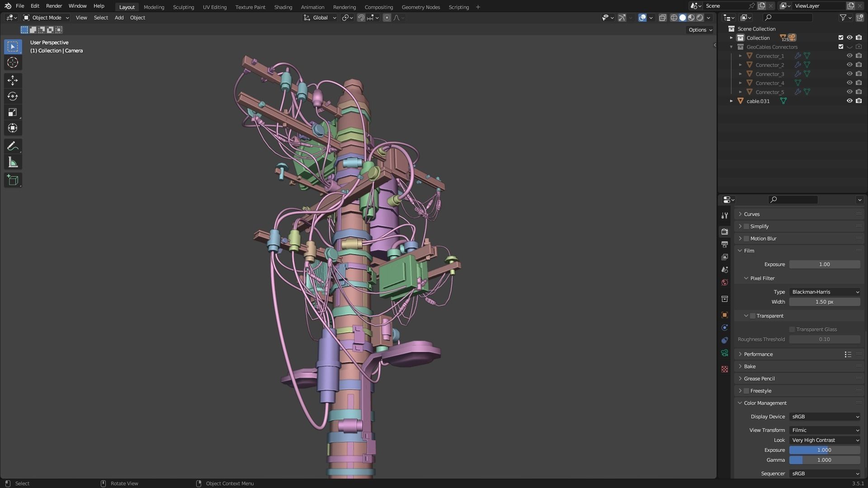
Task: Enable the Transparent film checkbox
Action: [x=753, y=316]
